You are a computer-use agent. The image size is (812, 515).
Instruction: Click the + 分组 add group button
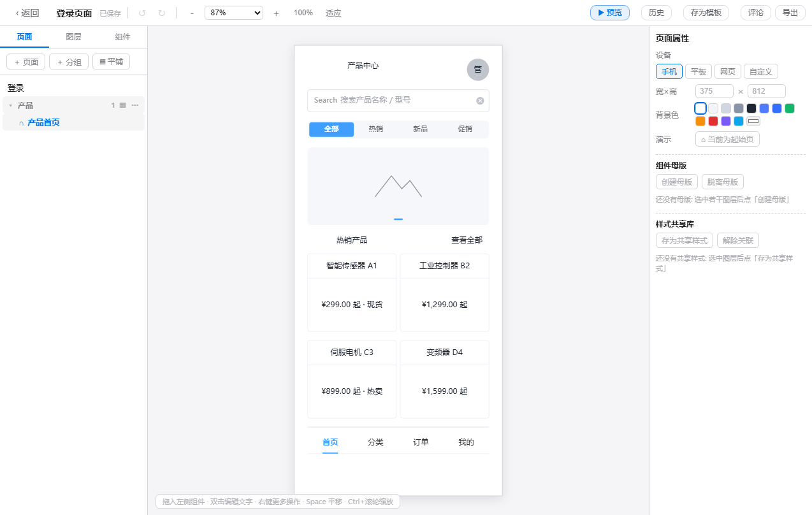[x=69, y=62]
